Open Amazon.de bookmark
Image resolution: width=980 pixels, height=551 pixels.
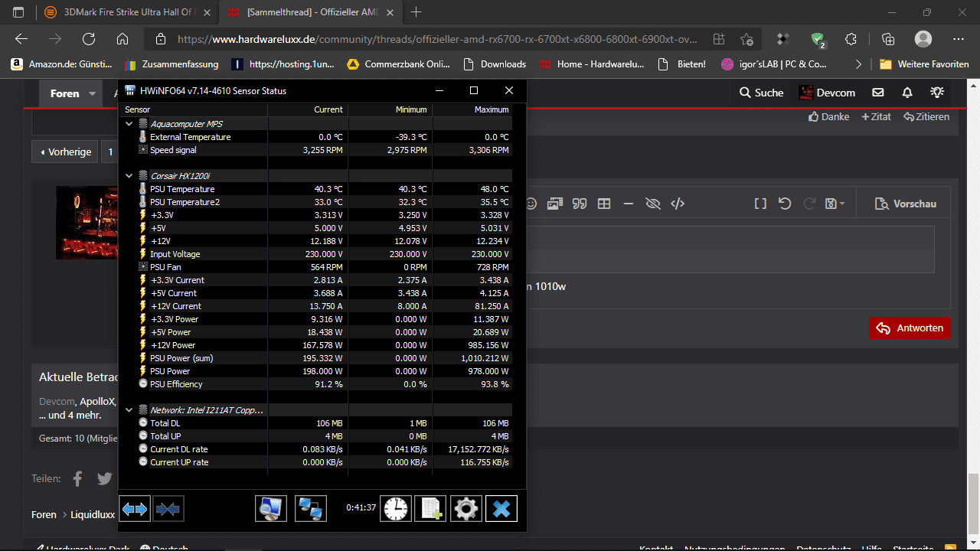(61, 64)
